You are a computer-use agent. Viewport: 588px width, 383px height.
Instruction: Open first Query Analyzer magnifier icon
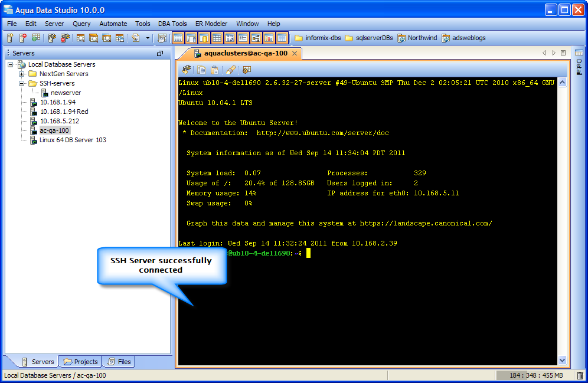[x=80, y=38]
